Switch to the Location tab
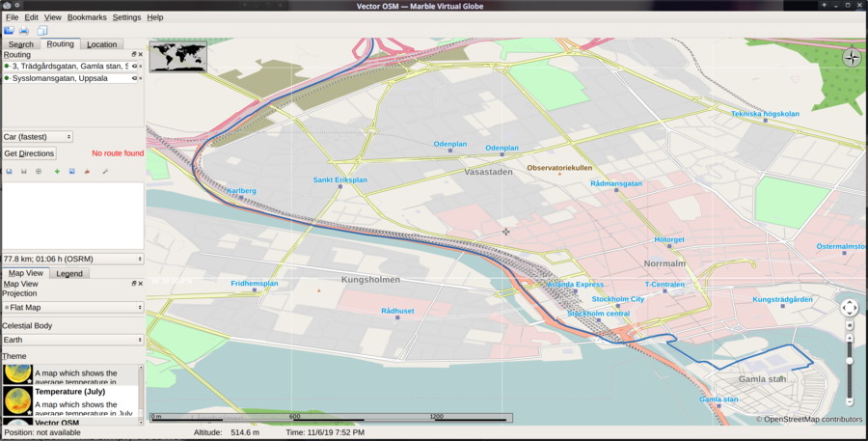The height and width of the screenshot is (441, 868). click(x=102, y=44)
